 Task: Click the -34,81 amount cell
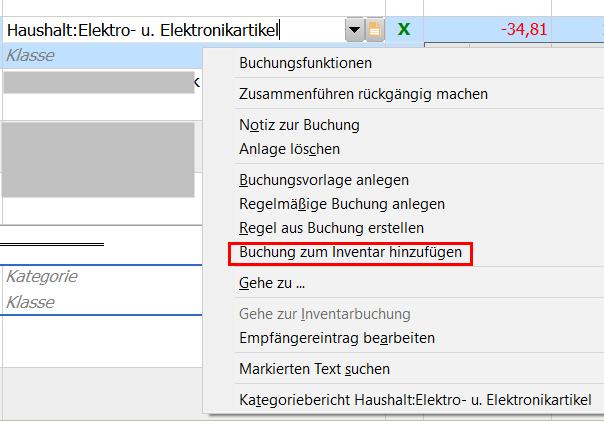(x=487, y=29)
